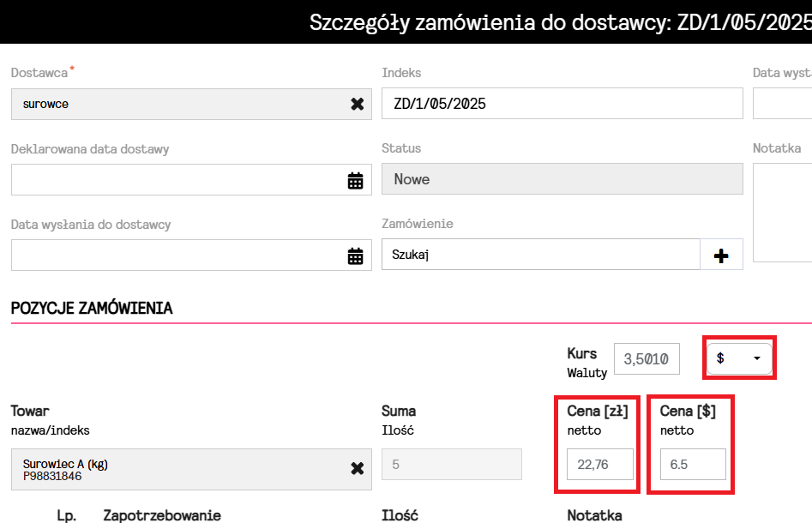Clear the Dostawca "surowce" selection
The height and width of the screenshot is (523, 812).
357,104
